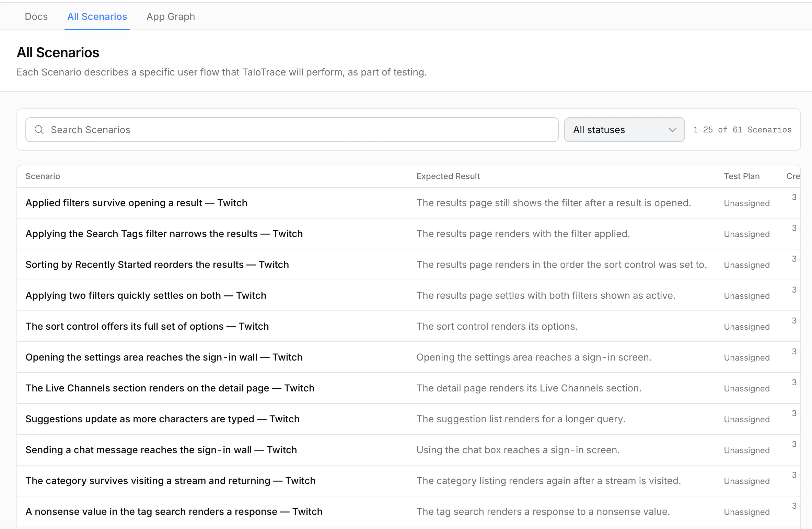
Task: Click "The category listing renders again after a stream is visited."
Action: [x=548, y=481]
